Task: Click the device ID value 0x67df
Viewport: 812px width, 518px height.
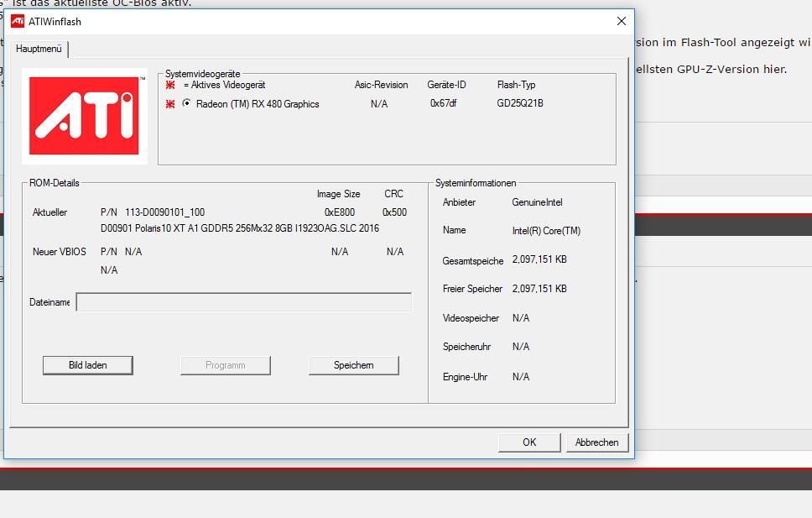Action: (x=443, y=103)
